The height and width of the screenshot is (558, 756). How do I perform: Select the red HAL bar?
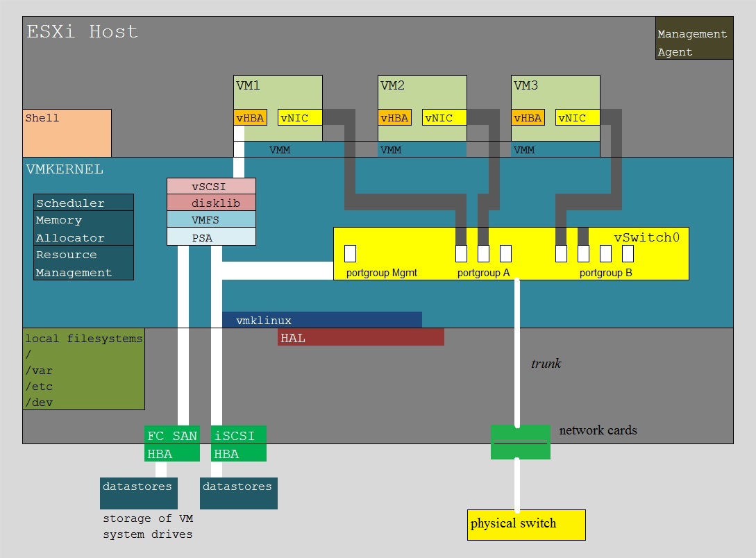coord(360,337)
